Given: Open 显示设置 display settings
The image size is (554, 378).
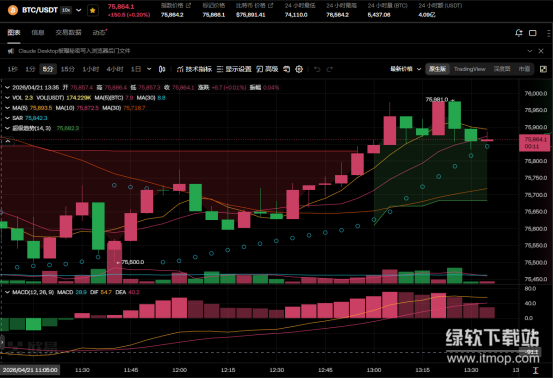Looking at the screenshot, I should coord(234,69).
